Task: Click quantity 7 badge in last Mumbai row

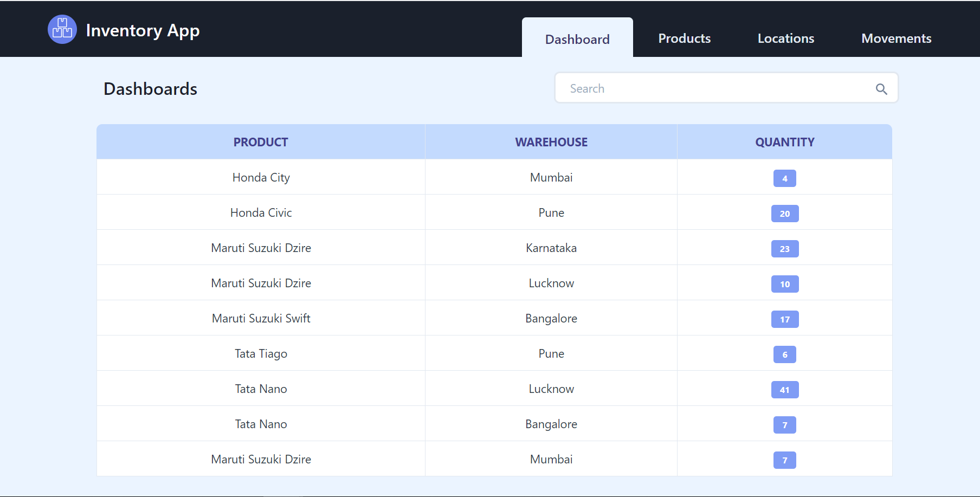Action: 784,460
